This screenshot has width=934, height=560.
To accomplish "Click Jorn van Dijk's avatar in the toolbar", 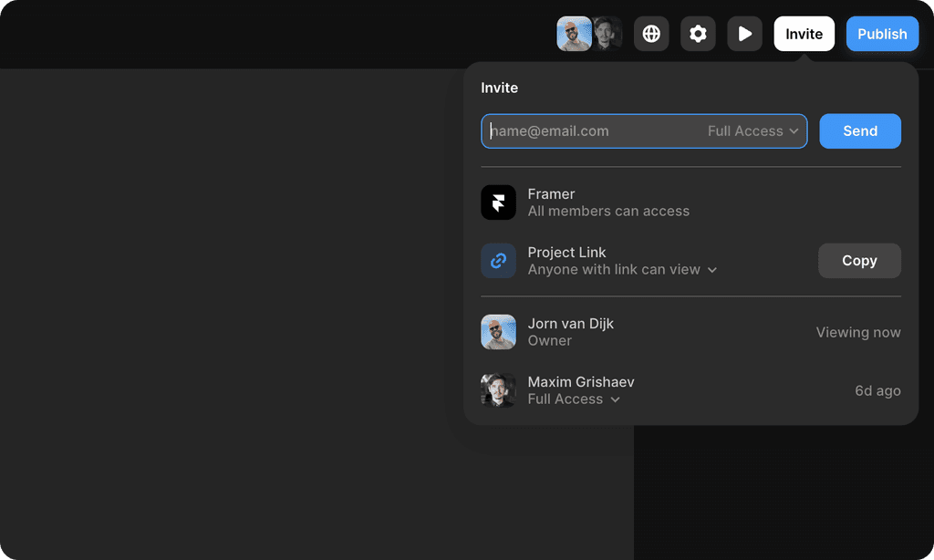I will click(x=574, y=33).
